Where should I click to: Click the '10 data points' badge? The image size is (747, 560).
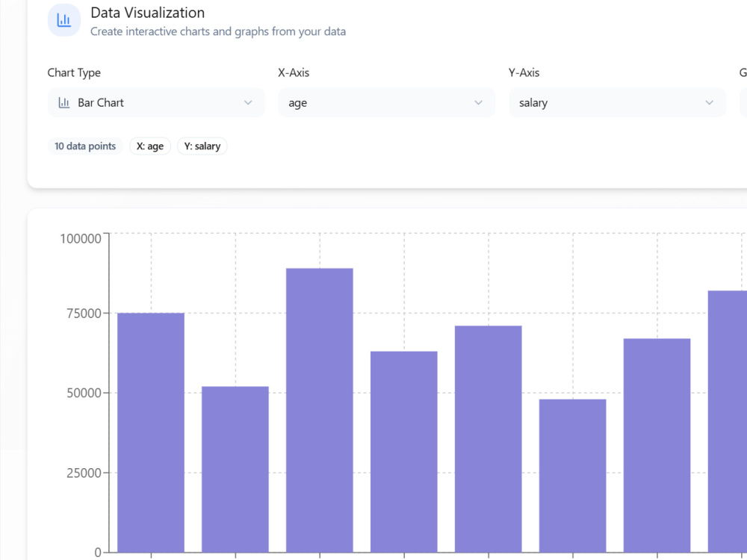(x=85, y=146)
